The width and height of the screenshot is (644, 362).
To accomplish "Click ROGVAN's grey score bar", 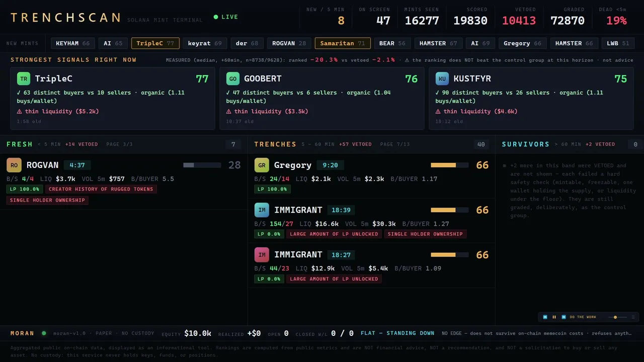I will tap(202, 165).
